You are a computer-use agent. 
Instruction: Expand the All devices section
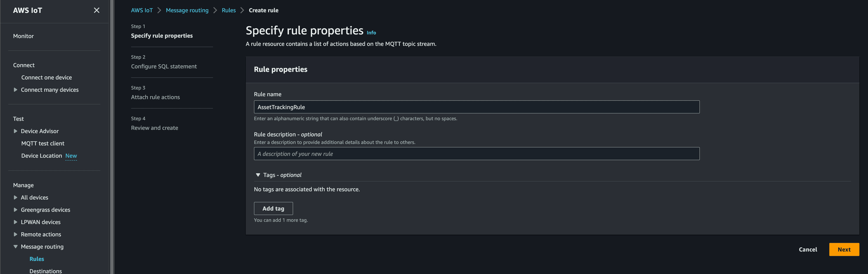16,198
